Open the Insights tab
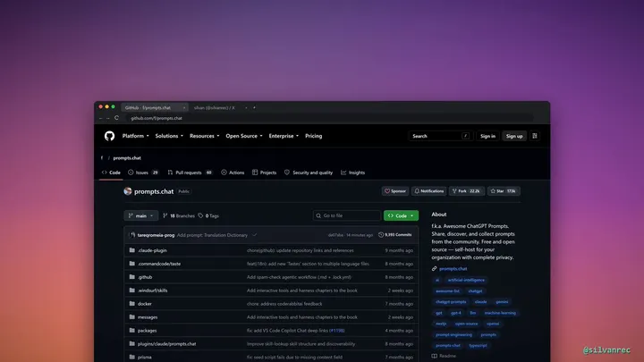 (x=352, y=173)
